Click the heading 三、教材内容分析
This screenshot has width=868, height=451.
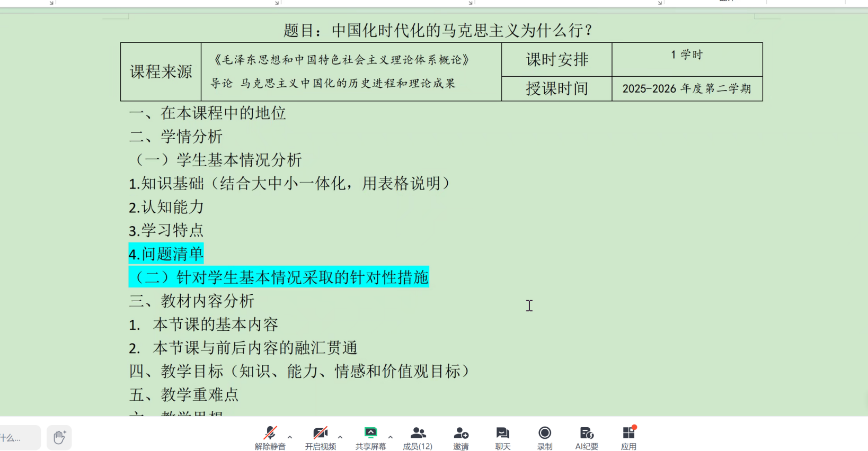point(192,301)
